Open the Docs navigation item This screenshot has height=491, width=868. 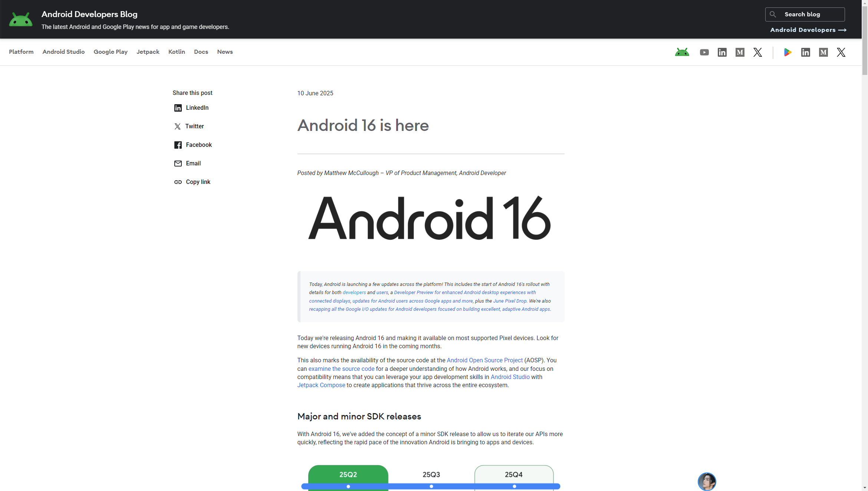coord(201,52)
